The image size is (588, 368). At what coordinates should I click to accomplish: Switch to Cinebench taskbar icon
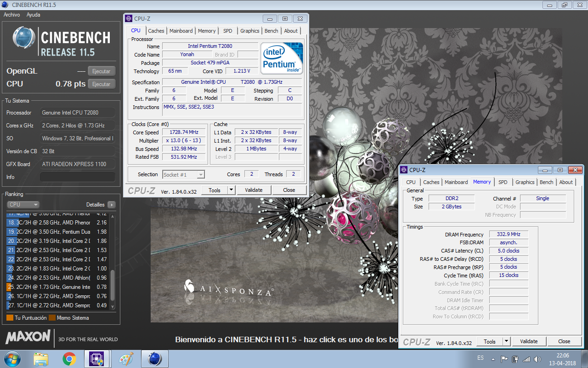pyautogui.click(x=154, y=359)
